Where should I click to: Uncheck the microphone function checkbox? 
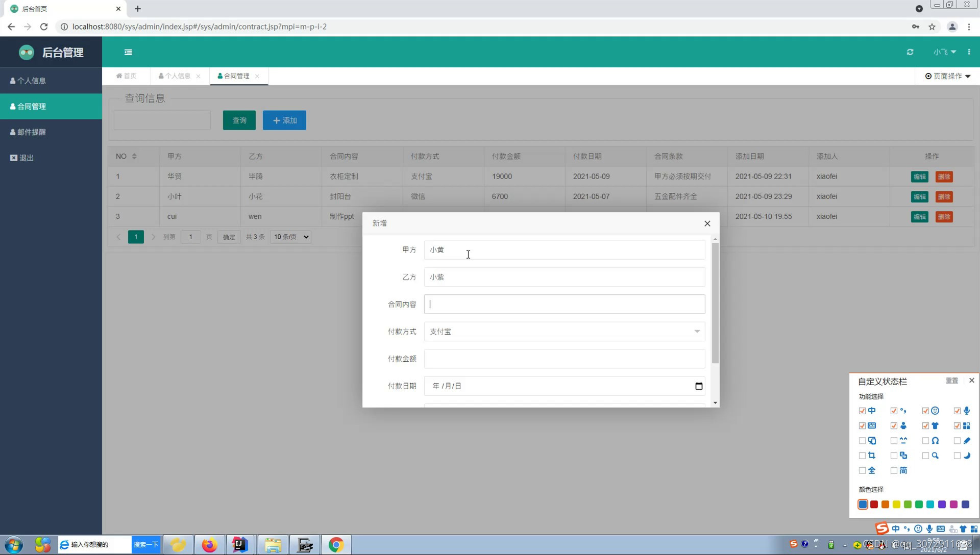(x=957, y=411)
